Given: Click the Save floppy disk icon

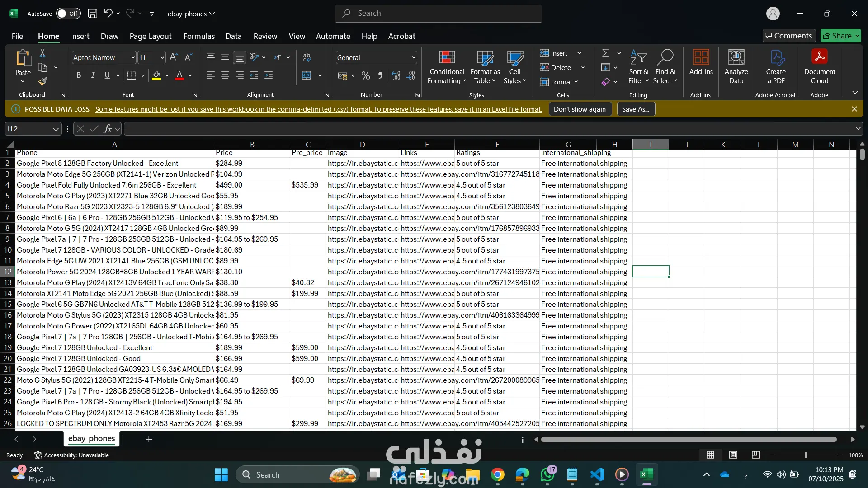Looking at the screenshot, I should [93, 14].
